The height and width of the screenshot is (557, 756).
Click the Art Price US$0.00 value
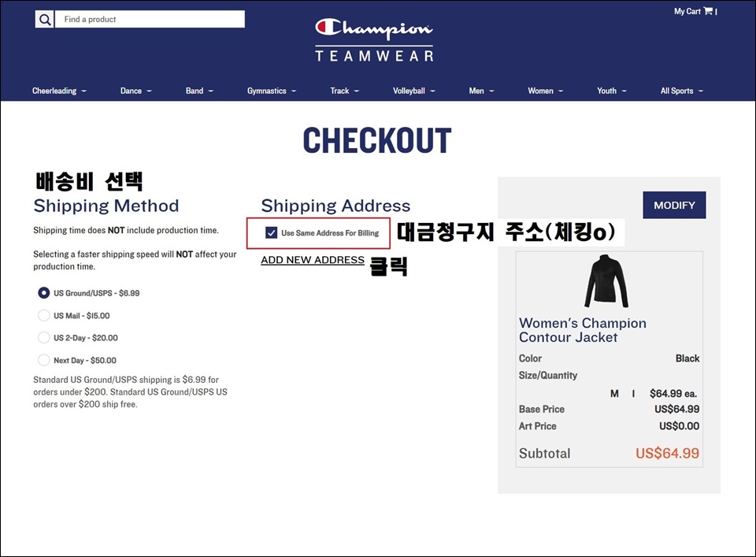coord(680,426)
